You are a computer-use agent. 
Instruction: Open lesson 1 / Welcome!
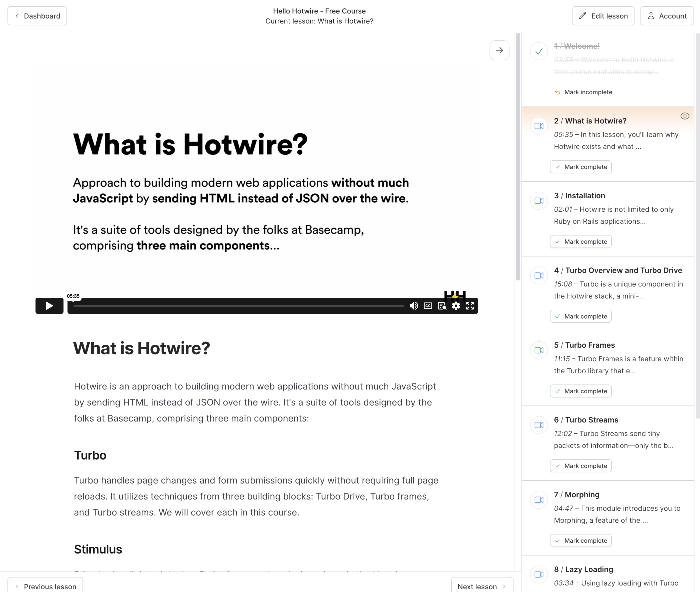(x=577, y=46)
